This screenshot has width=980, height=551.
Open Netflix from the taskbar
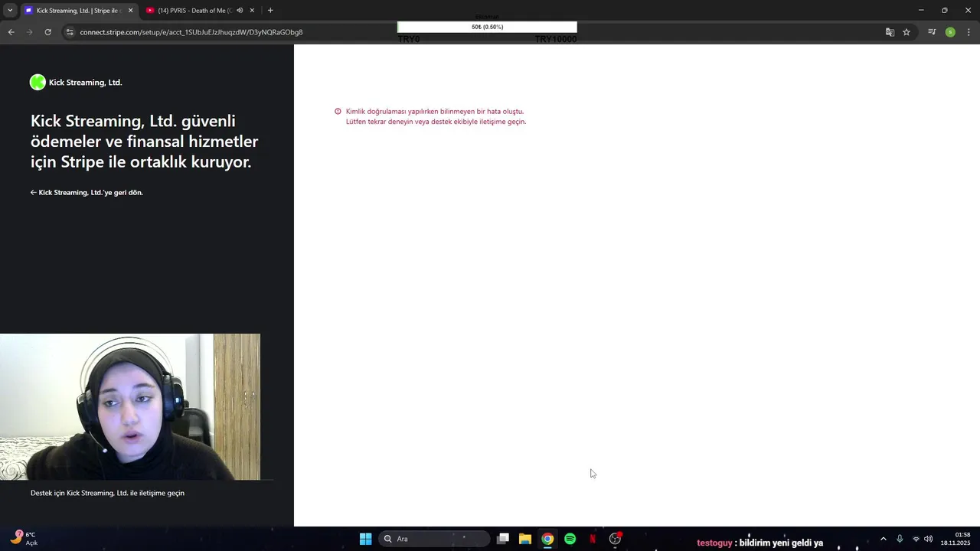pos(592,539)
